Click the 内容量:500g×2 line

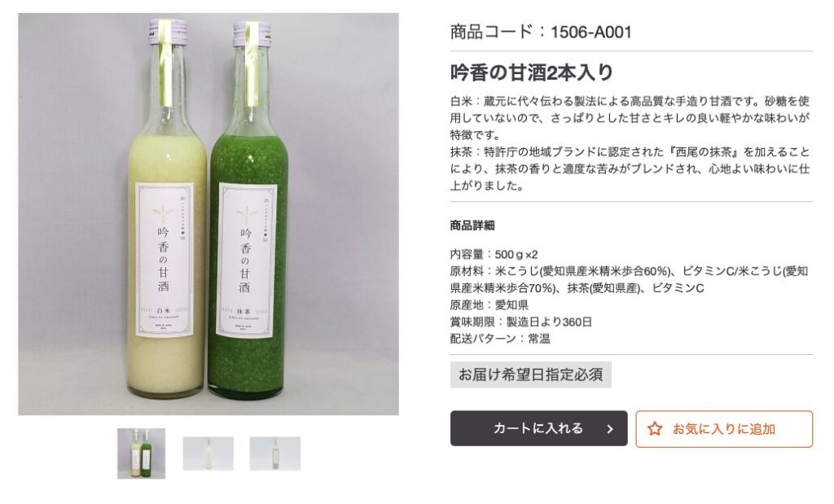click(494, 254)
